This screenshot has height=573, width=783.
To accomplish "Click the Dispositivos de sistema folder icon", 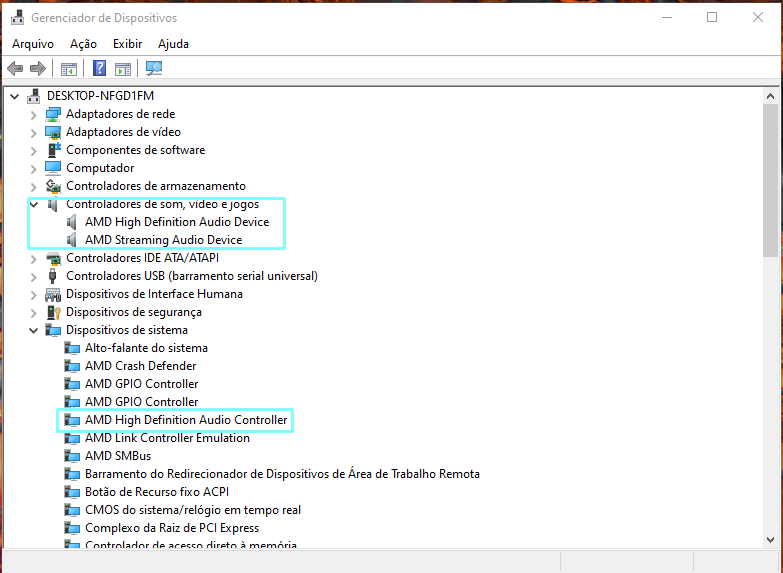I will tap(53, 330).
